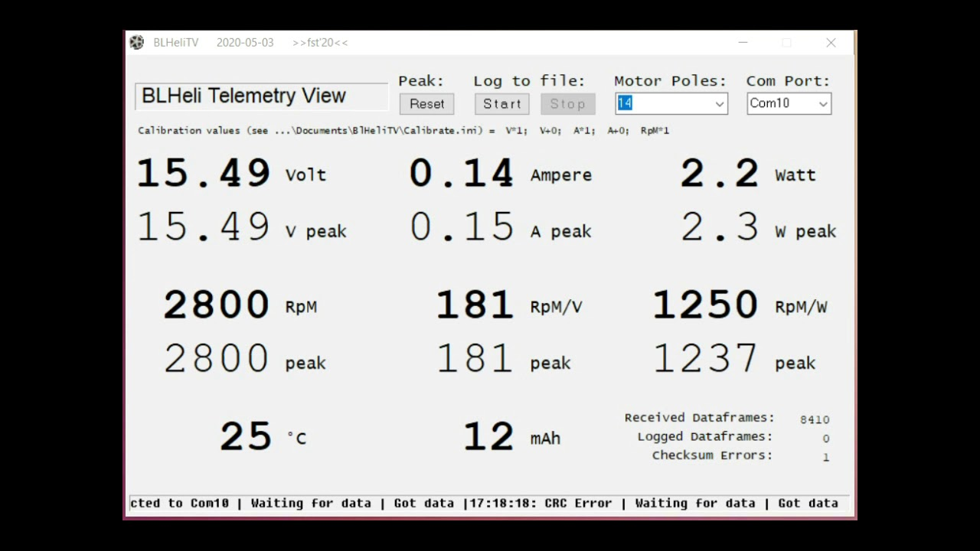980x551 pixels.
Task: Click the disabled Stop logging button
Action: click(567, 104)
